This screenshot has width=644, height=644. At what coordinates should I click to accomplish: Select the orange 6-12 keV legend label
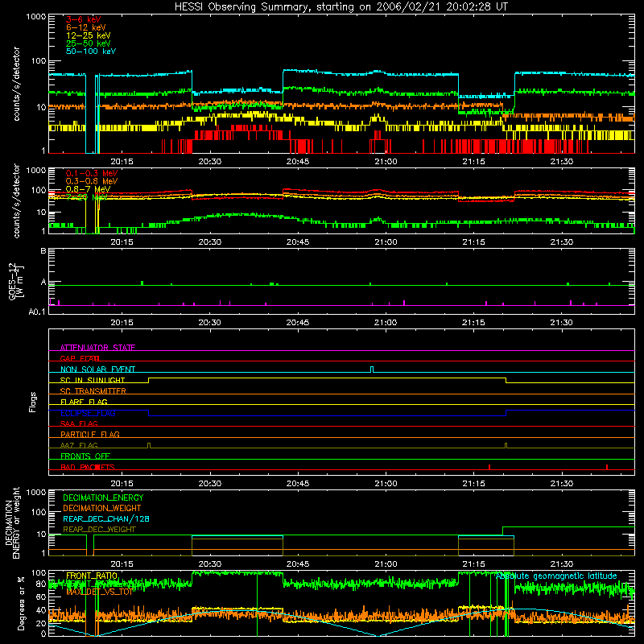[x=86, y=27]
